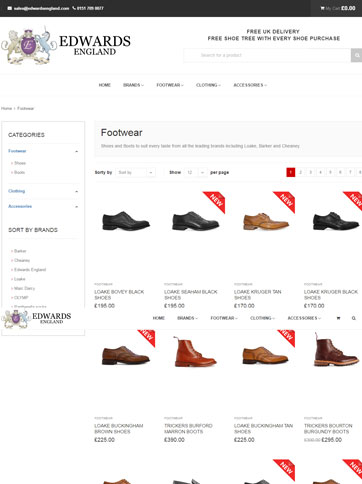Click the Home breadcrumb link
The width and height of the screenshot is (362, 484).
(6, 109)
